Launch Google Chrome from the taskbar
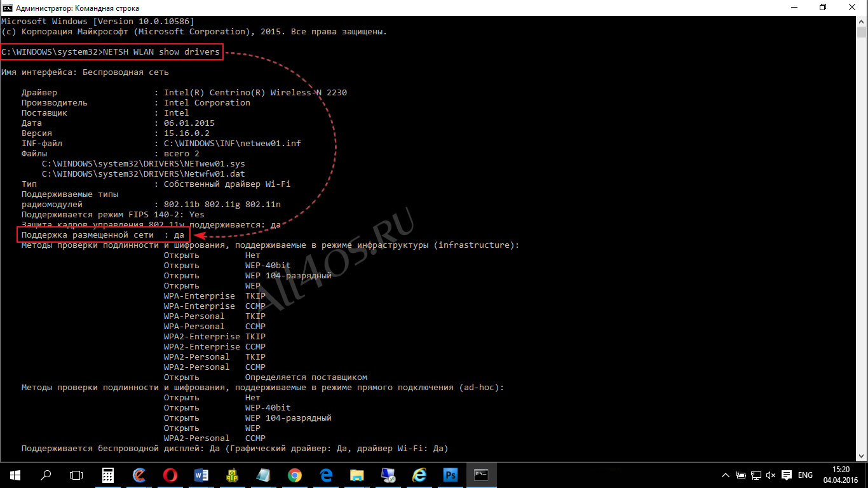The width and height of the screenshot is (868, 488). (x=294, y=475)
